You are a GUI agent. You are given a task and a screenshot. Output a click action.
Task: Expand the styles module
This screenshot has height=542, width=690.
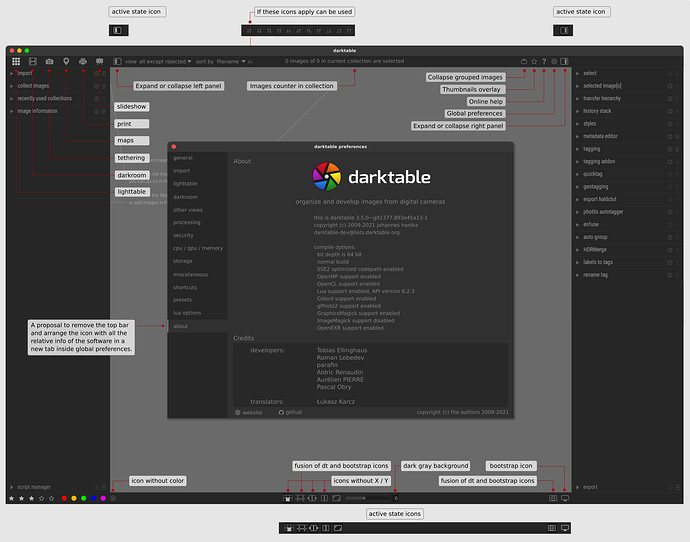click(628, 124)
